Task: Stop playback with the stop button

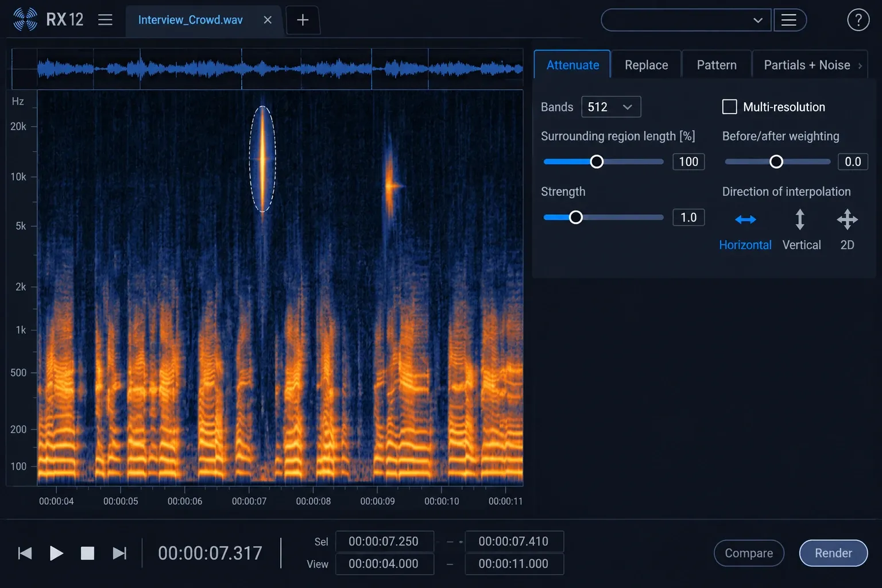Action: click(x=87, y=553)
